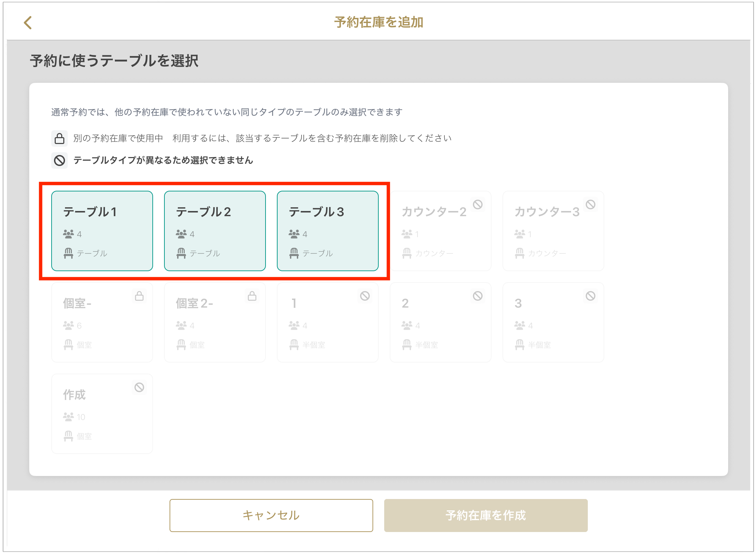This screenshot has height=554, width=756.
Task: Click prohibited icon on 作成 card
Action: (139, 388)
